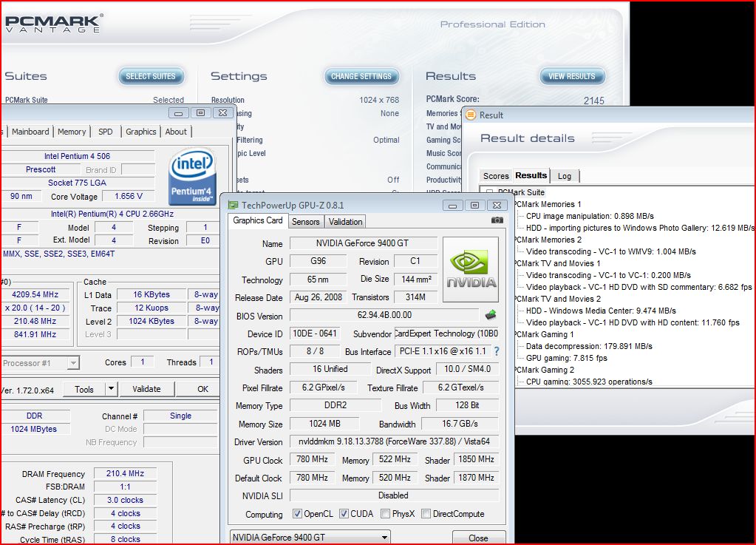
Task: Open the Processor #1 dropdown in CPU-Z
Action: click(39, 362)
